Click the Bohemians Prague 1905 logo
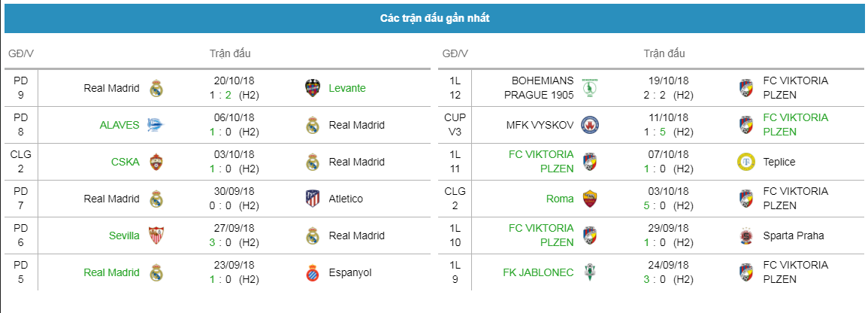The width and height of the screenshot is (868, 313). click(x=589, y=87)
